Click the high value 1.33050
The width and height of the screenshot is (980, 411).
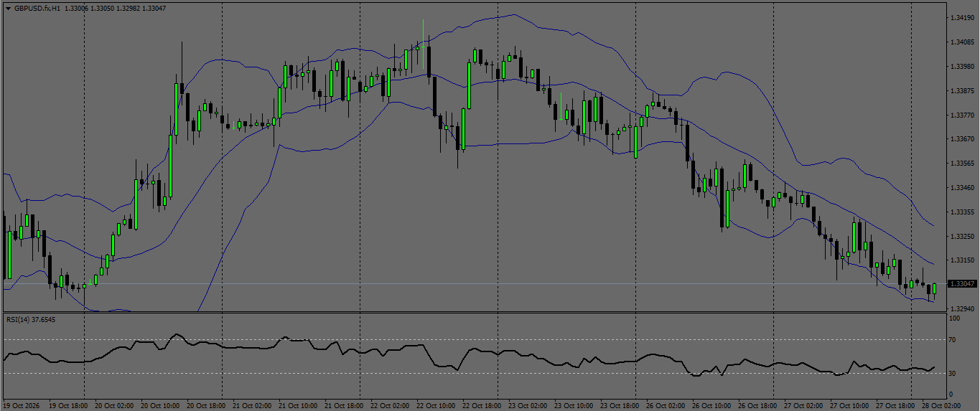104,8
